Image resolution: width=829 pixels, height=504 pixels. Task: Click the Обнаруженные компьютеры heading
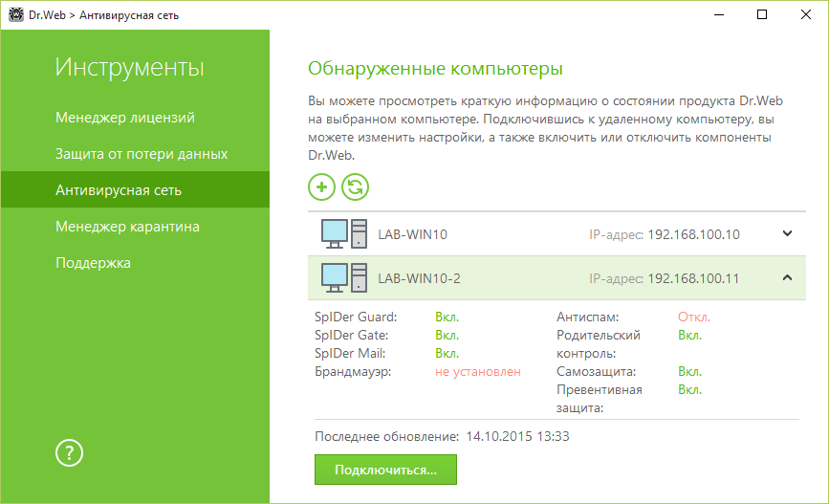click(x=435, y=68)
